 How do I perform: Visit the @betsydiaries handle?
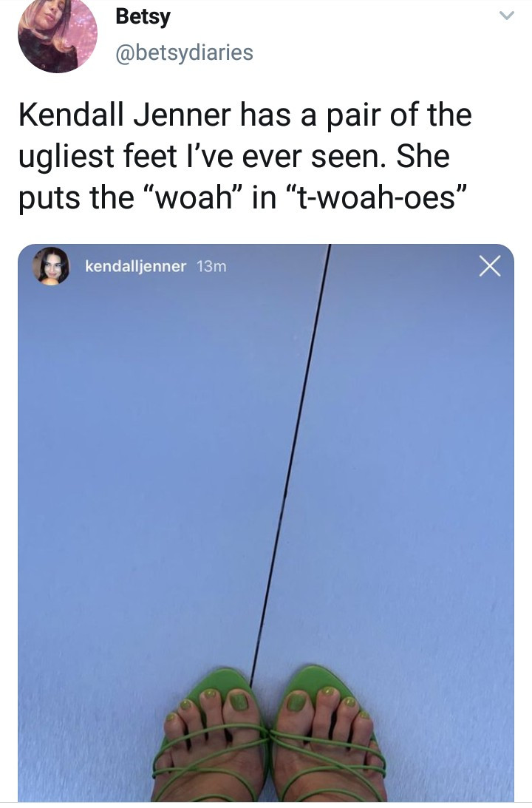click(x=185, y=52)
